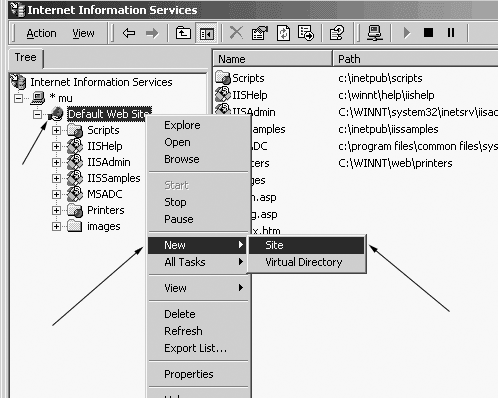Select path c:\inetpub\iissamples cell
The image size is (498, 398).
click(388, 129)
